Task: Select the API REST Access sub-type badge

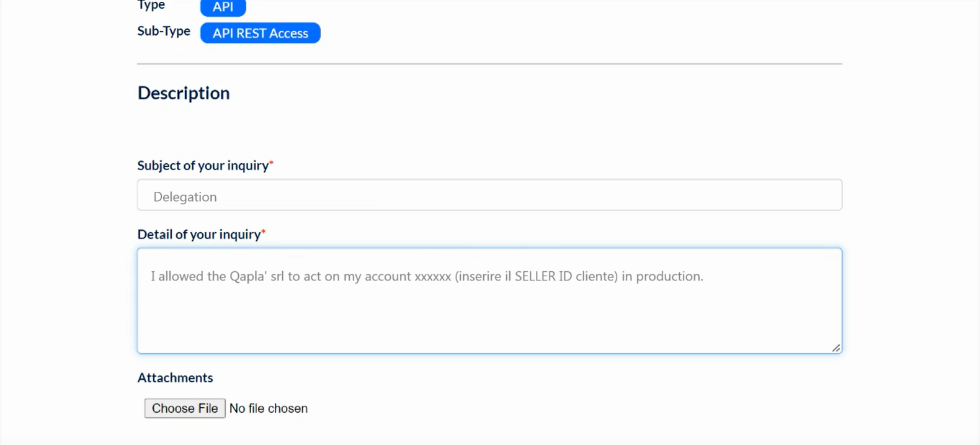Action: point(261,33)
